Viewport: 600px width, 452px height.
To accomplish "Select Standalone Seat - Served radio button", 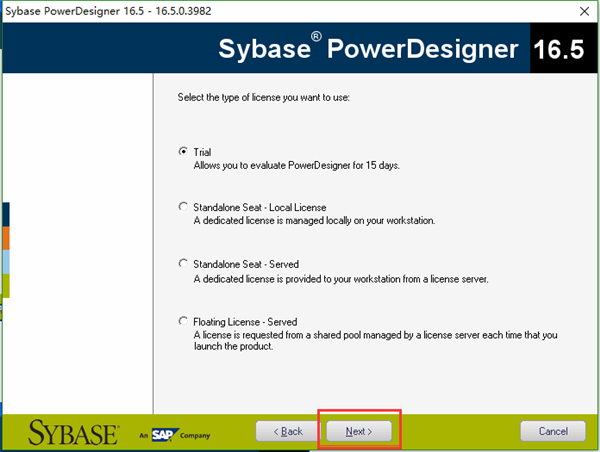I will click(x=183, y=264).
